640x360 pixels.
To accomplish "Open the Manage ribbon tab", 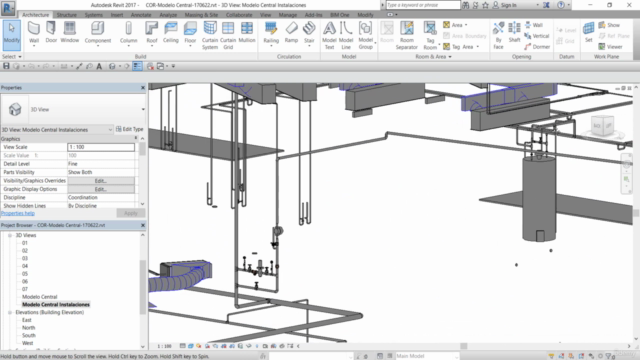I will click(288, 15).
